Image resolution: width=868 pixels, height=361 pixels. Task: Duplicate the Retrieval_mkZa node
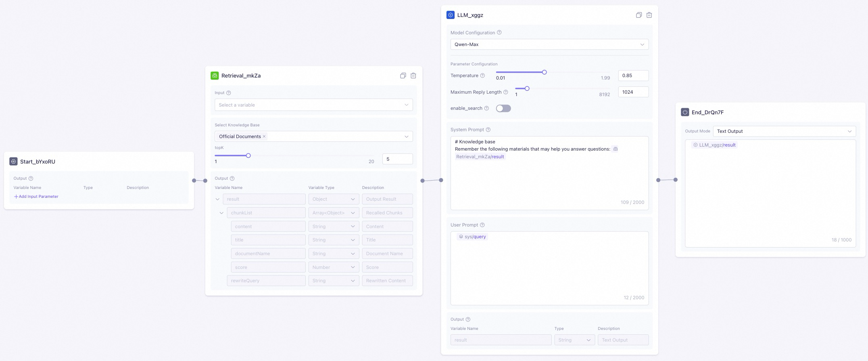(x=403, y=76)
